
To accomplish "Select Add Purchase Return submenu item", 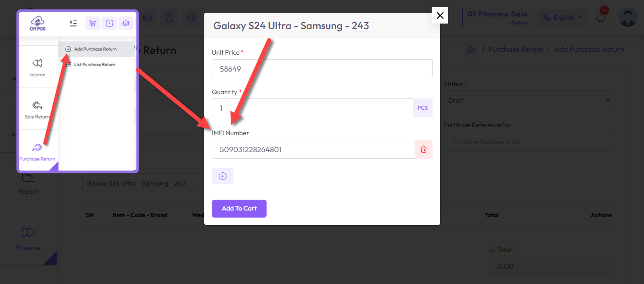I will click(95, 49).
